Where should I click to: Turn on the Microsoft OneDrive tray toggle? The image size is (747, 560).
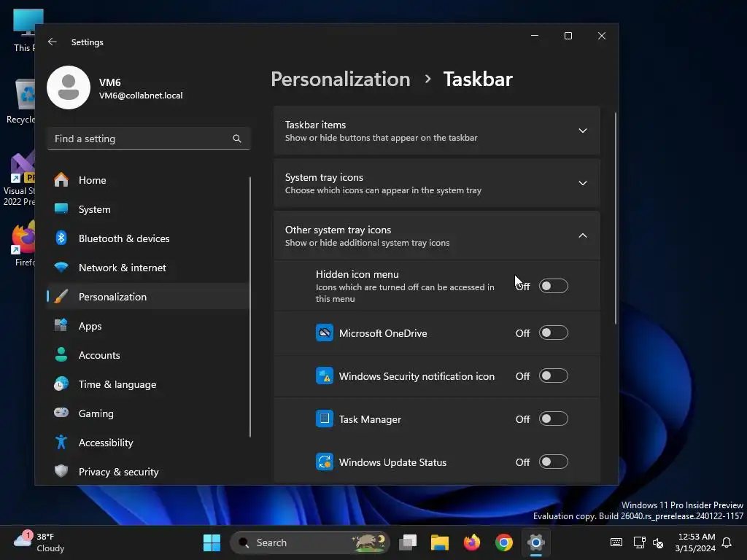(553, 332)
